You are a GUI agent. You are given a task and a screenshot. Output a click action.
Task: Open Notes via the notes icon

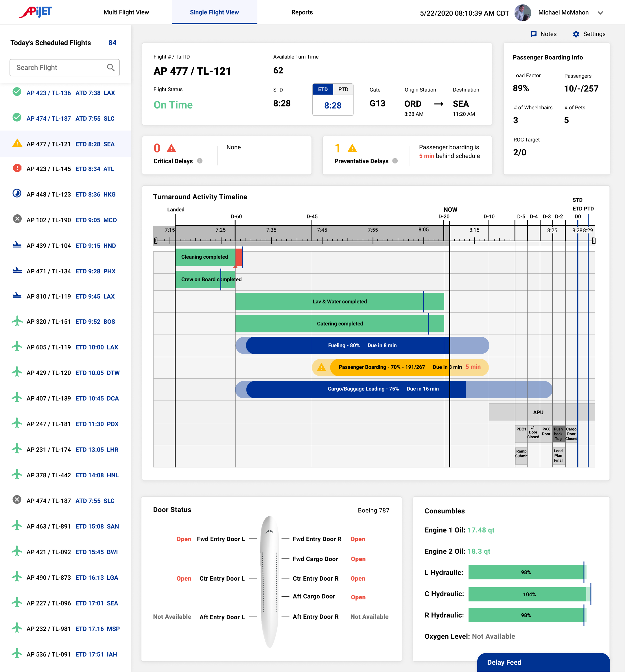(534, 34)
